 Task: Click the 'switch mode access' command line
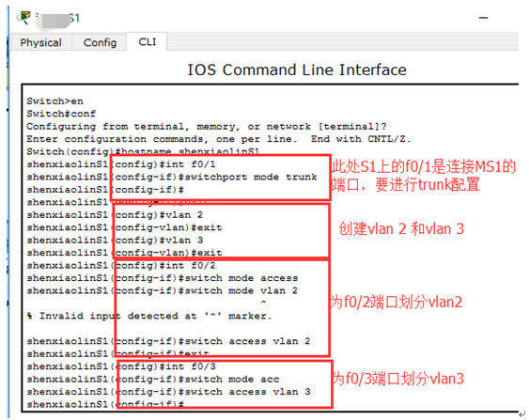pyautogui.click(x=163, y=278)
